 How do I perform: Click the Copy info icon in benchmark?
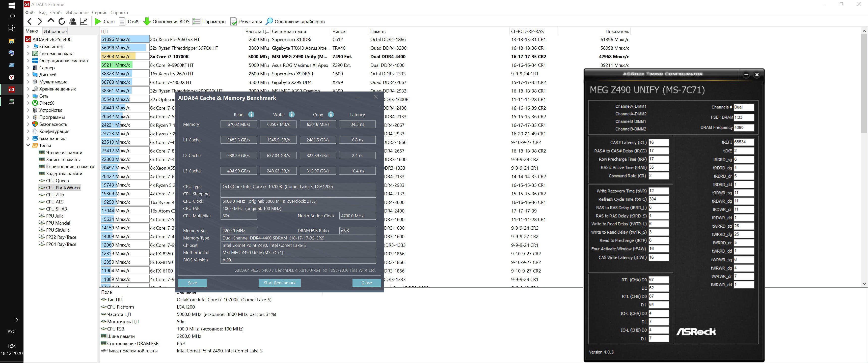tap(331, 114)
